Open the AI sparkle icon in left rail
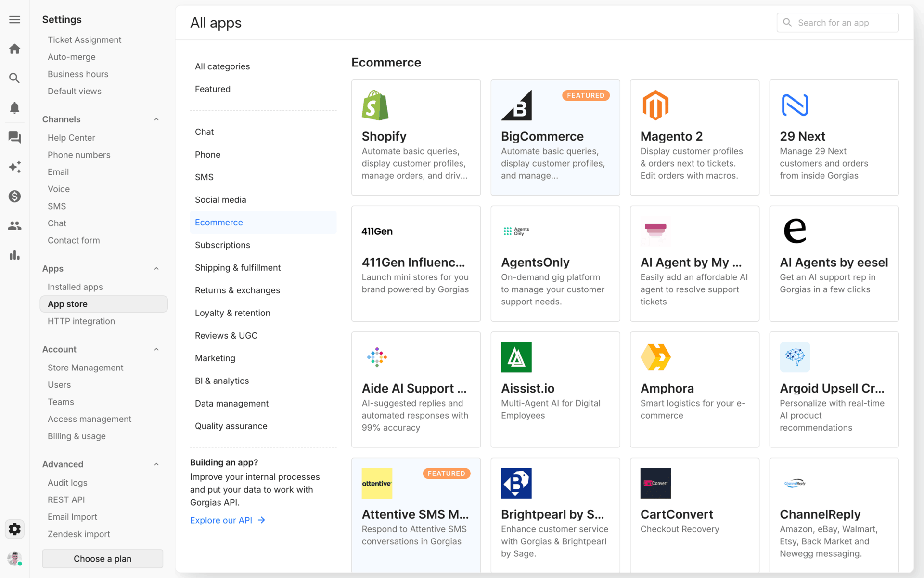924x578 pixels. (14, 167)
